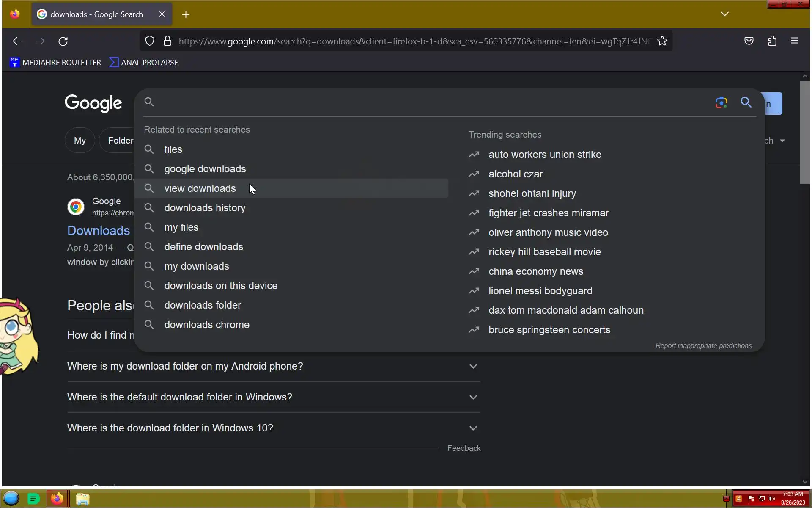Bookmark this page with star icon

coord(662,41)
